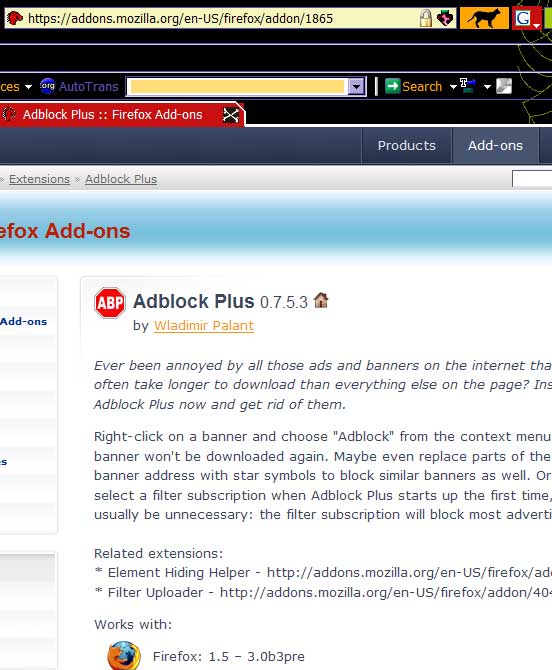Follow the Extensions breadcrumb link
Image resolution: width=552 pixels, height=670 pixels.
pyautogui.click(x=39, y=179)
